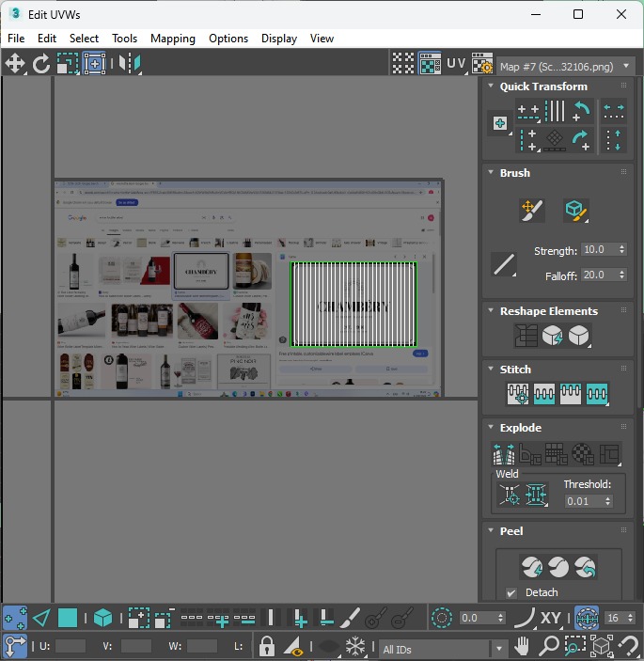Click the Target Weld icon
Screen dimensions: 644x661
(x=510, y=494)
